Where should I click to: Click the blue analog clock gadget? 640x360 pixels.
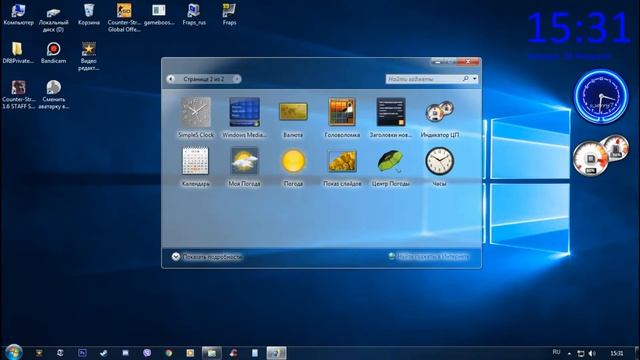[x=601, y=96]
